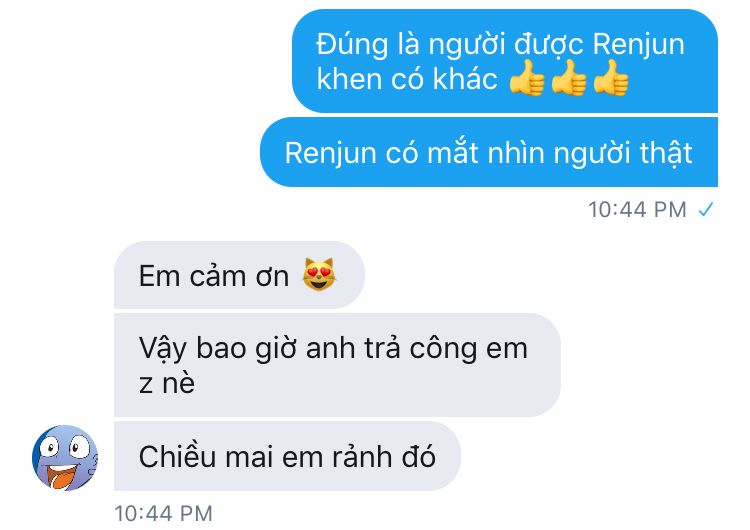The image size is (750, 530).
Task: Click 'khen có khác' text in the first bubble
Action: pyautogui.click(x=407, y=79)
